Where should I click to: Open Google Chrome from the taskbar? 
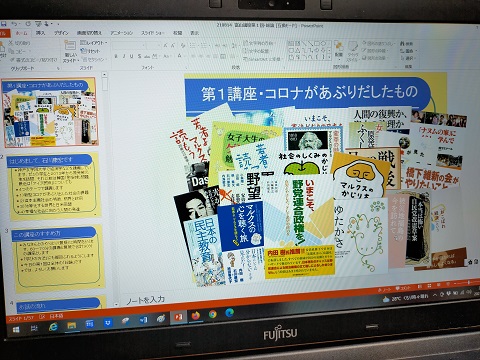[213, 314]
